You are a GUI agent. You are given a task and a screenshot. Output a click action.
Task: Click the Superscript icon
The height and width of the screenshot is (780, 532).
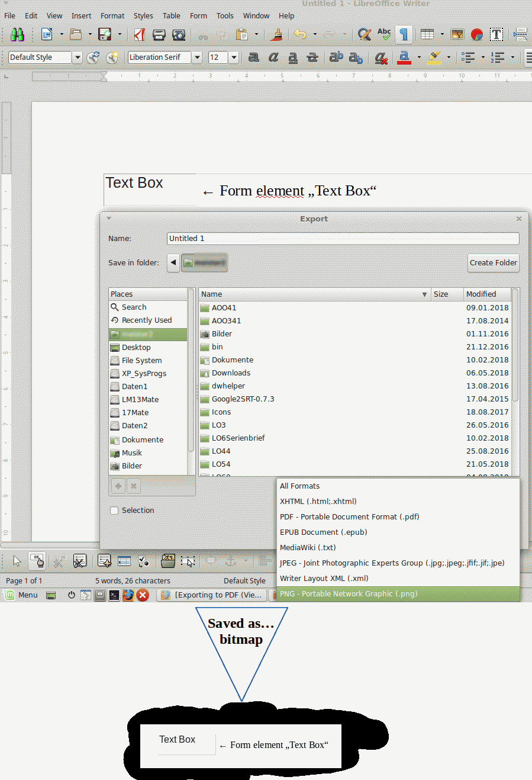336,57
